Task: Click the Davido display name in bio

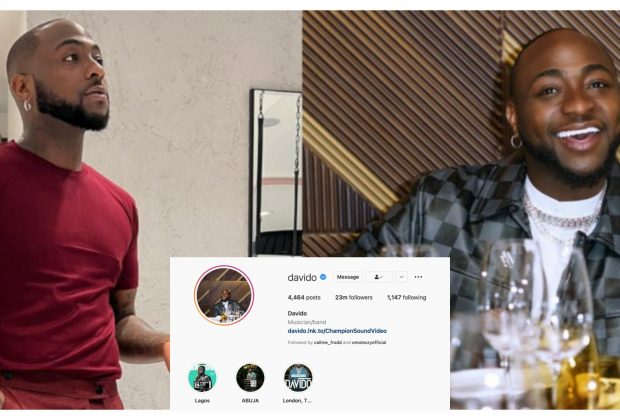Action: point(297,313)
